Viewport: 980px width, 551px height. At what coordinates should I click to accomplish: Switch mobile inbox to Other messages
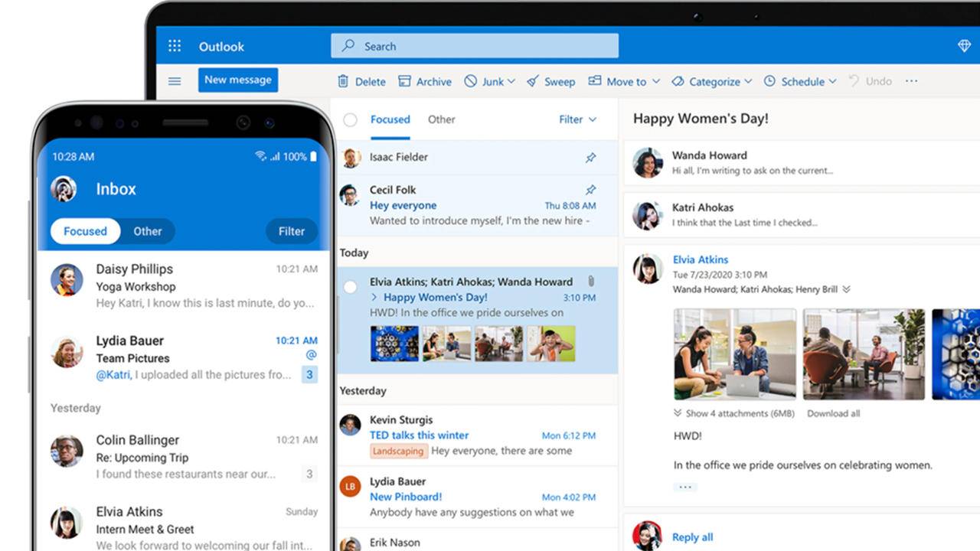coord(147,231)
